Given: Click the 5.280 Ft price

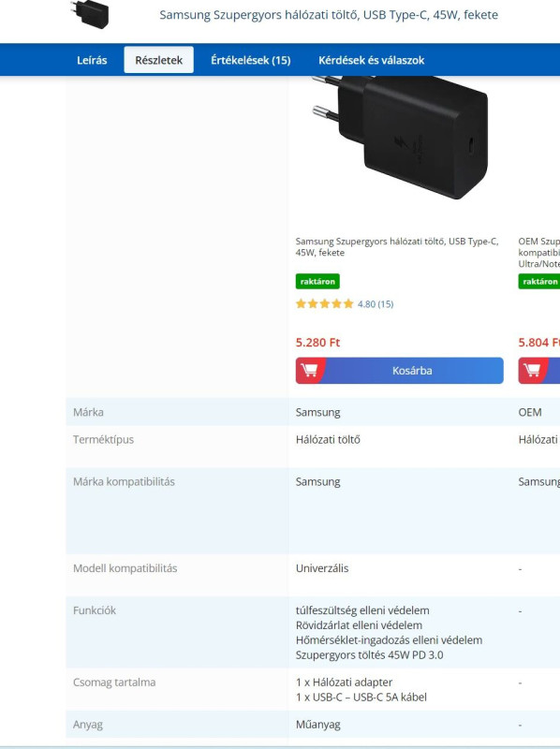Looking at the screenshot, I should pos(317,343).
